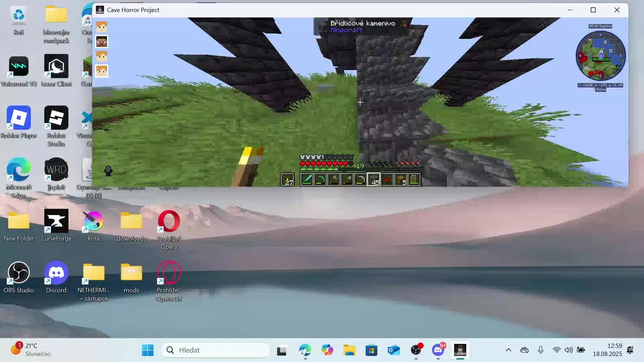Select the iron hoe hotbar slot
This screenshot has width=644, height=362.
pyautogui.click(x=360, y=179)
